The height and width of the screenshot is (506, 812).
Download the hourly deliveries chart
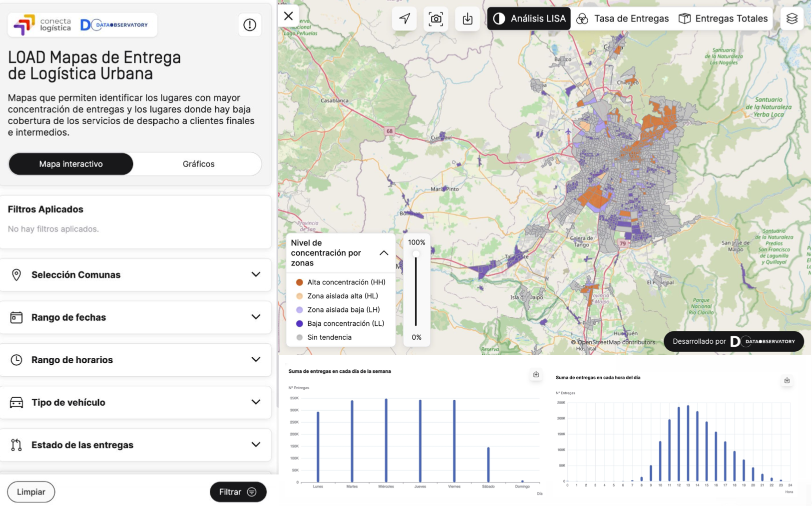[787, 380]
